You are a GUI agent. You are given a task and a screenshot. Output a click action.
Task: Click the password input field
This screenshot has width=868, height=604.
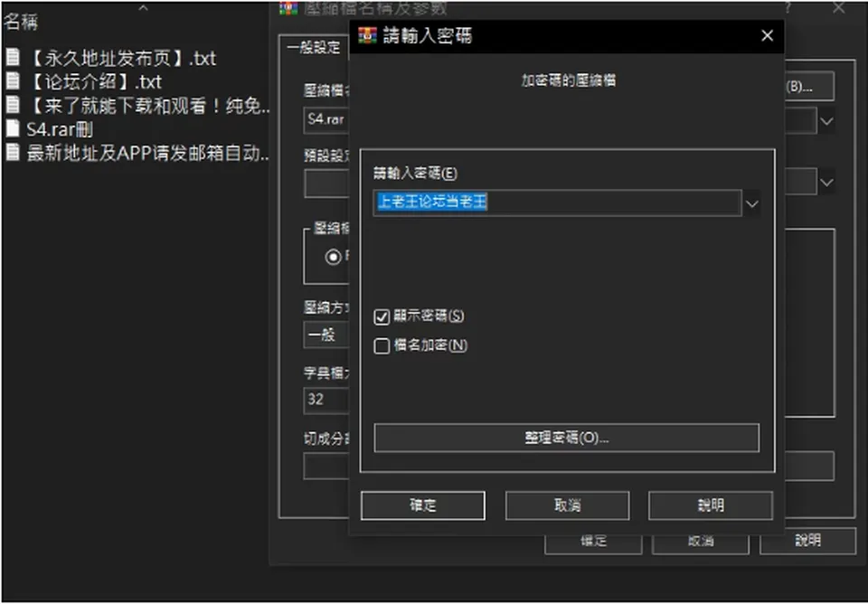(x=558, y=203)
